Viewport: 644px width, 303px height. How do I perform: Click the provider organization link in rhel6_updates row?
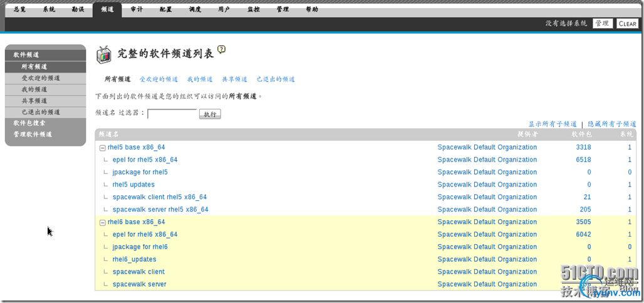[x=487, y=259]
